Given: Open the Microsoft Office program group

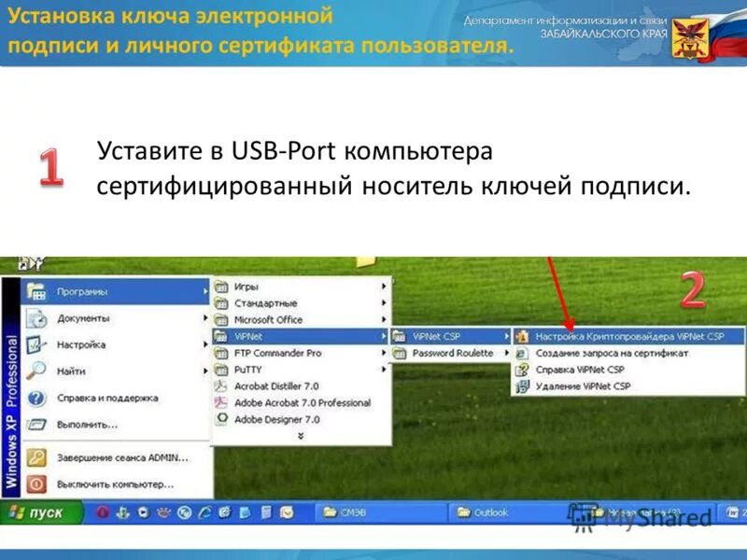Looking at the screenshot, I should tap(301, 320).
